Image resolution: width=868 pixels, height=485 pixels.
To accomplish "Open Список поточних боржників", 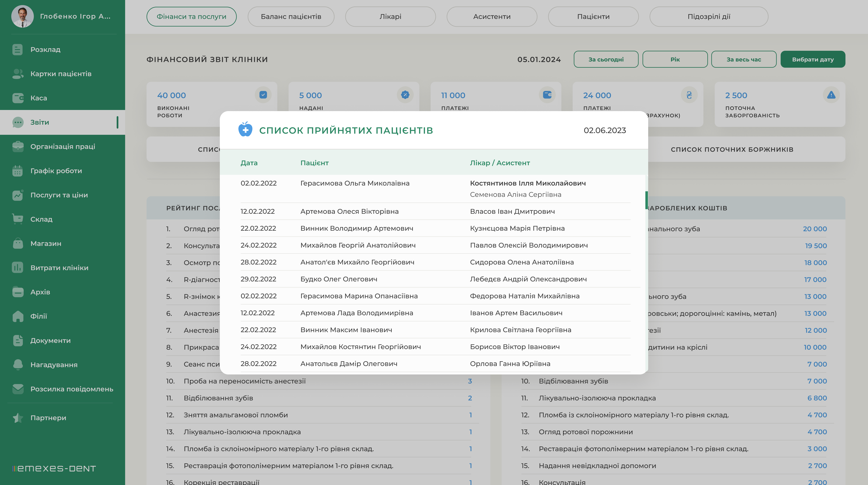I will [x=732, y=149].
